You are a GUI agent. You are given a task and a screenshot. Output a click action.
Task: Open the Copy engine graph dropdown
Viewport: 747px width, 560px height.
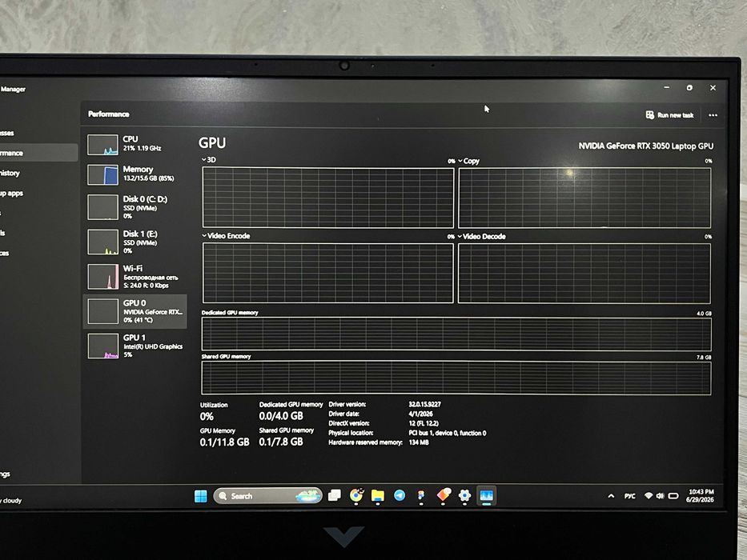pos(469,161)
